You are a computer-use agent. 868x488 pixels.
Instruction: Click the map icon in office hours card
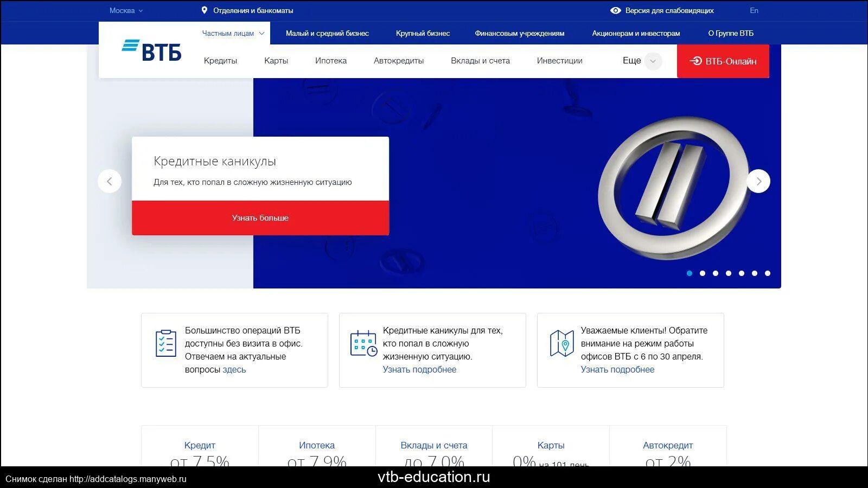(561, 343)
